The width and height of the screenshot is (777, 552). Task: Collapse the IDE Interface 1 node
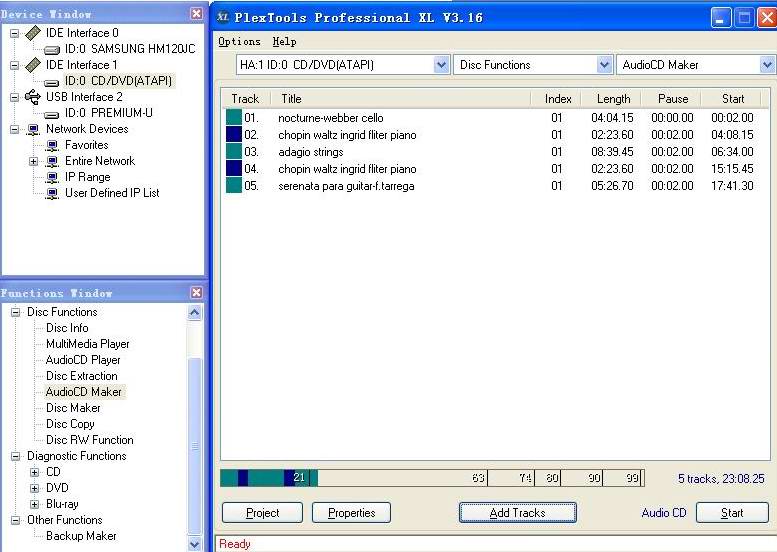click(x=15, y=65)
